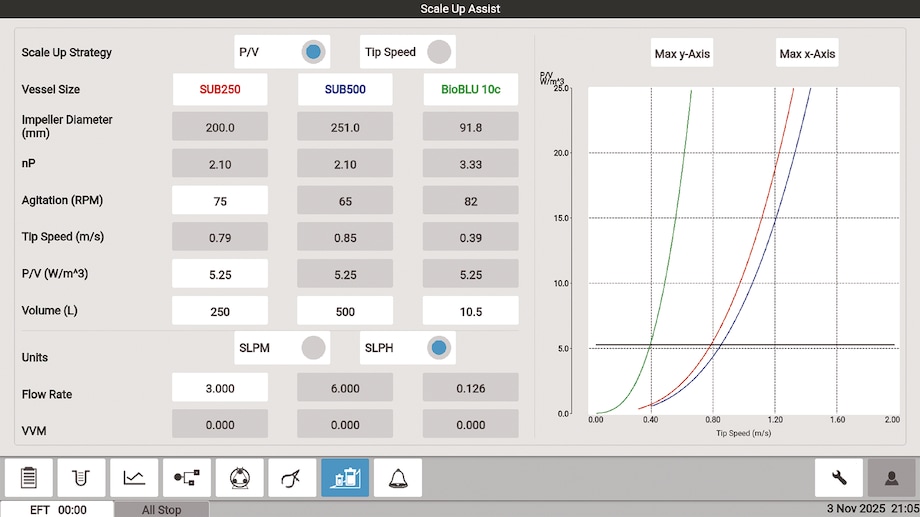Open the trend chart icon
The width and height of the screenshot is (920, 517).
pyautogui.click(x=134, y=478)
